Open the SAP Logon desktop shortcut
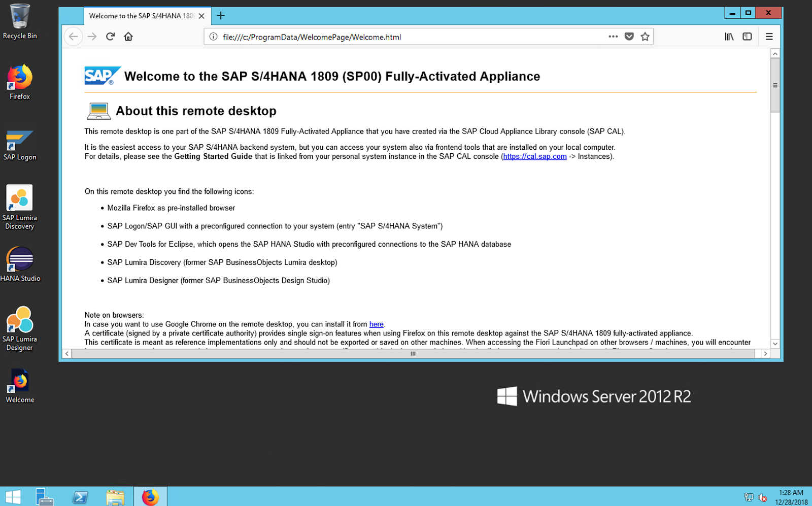Image resolution: width=812 pixels, height=506 pixels. click(20, 145)
